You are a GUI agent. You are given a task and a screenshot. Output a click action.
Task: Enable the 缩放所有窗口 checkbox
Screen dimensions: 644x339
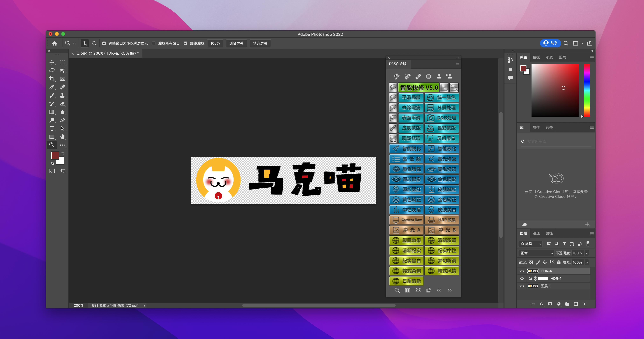(154, 43)
